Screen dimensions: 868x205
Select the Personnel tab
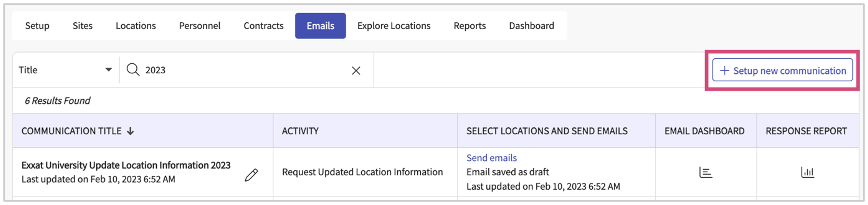[x=199, y=26]
